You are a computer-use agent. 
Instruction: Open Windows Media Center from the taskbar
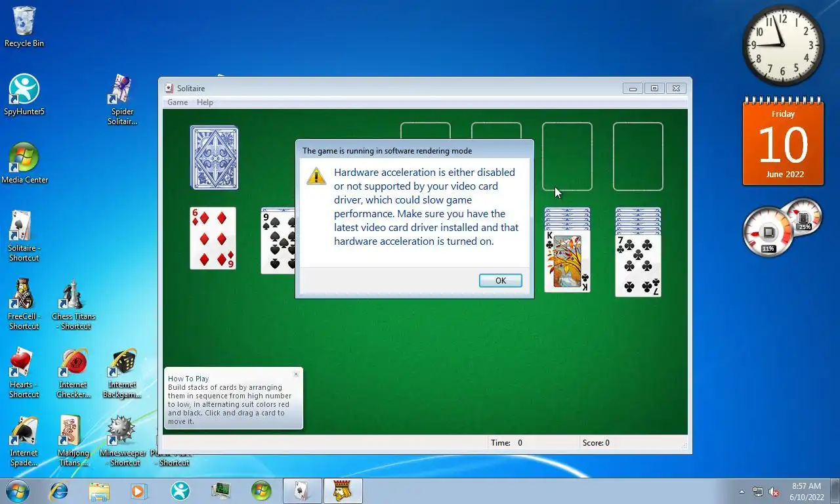click(x=261, y=491)
